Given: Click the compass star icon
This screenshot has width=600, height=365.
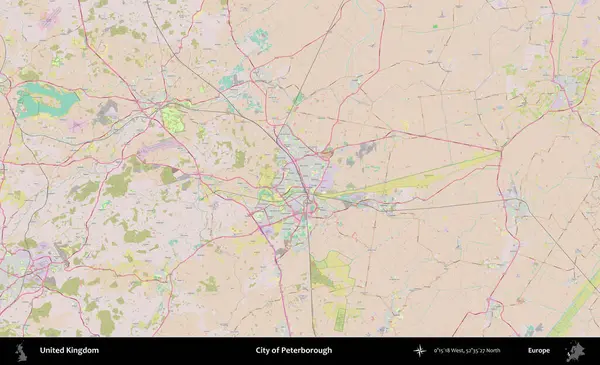Looking at the screenshot, I should point(420,350).
